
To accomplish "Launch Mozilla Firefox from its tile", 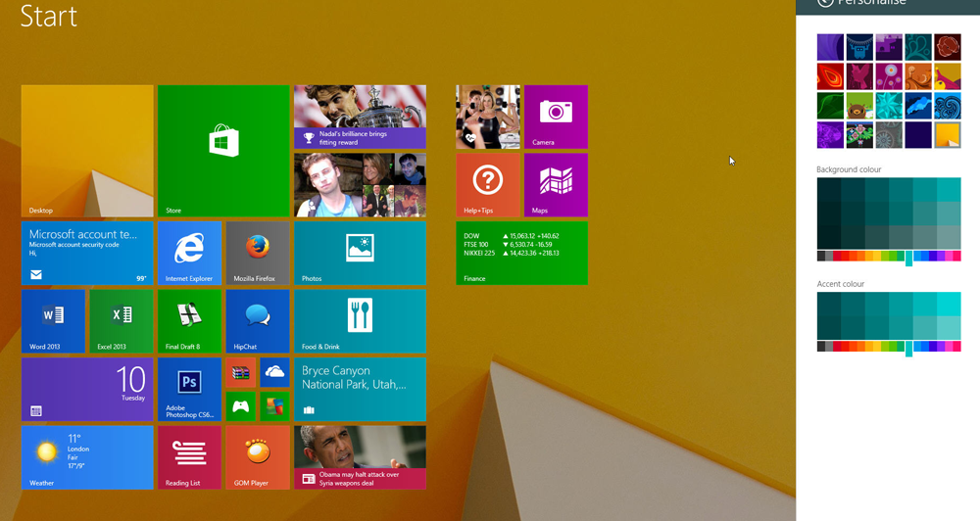I will (x=258, y=253).
